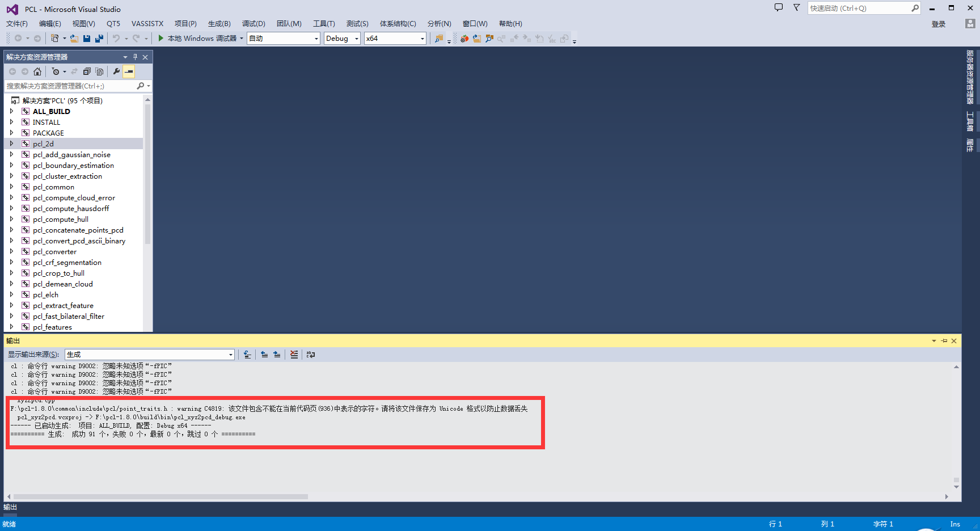
Task: Open solution configuration Debug dropdown
Action: pyautogui.click(x=342, y=39)
